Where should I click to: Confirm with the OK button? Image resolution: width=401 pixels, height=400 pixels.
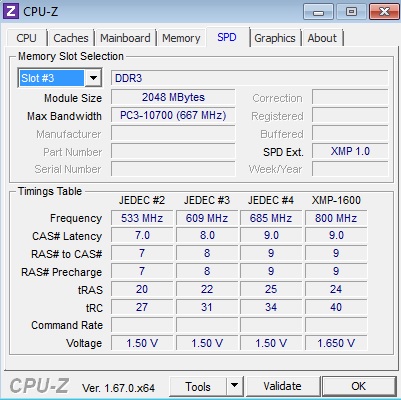point(359,386)
